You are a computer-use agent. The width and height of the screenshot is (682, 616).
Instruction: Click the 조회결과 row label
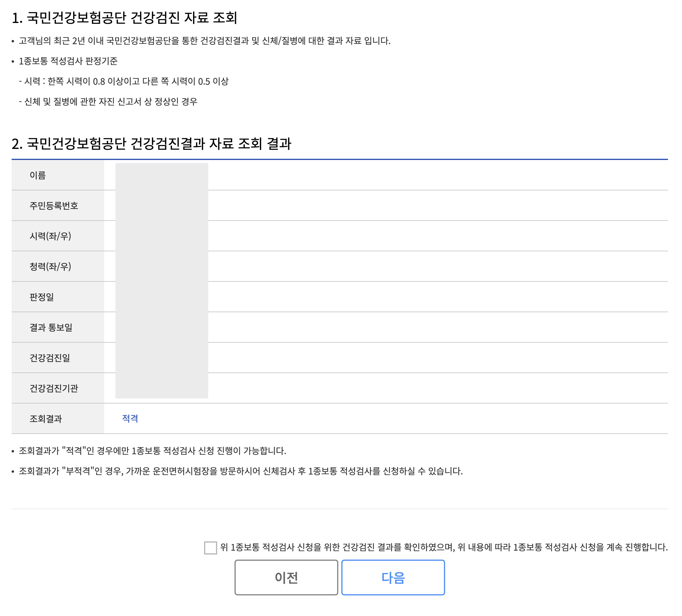click(46, 419)
